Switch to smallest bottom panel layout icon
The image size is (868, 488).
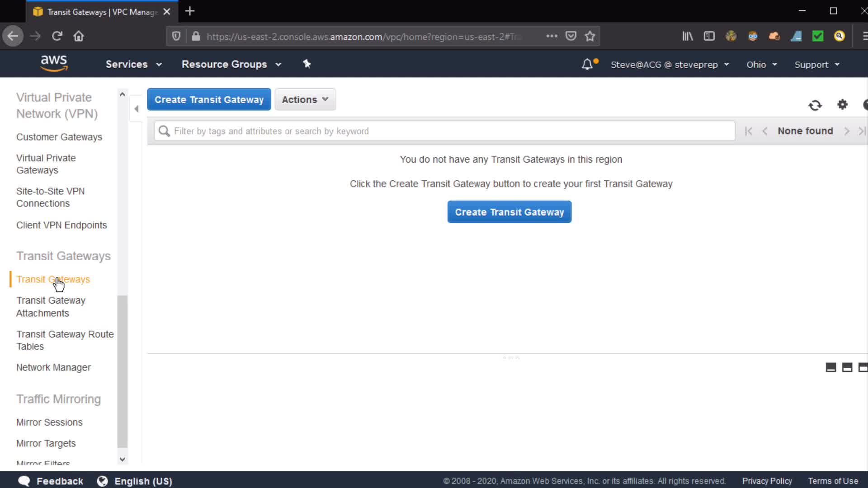830,367
